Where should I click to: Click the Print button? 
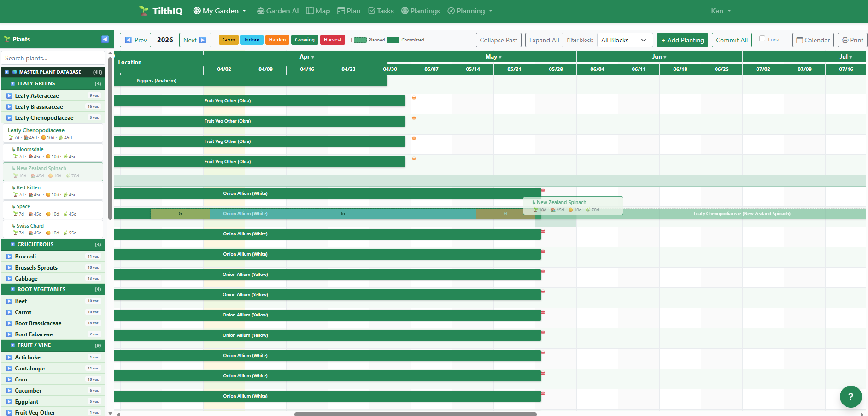[x=852, y=40]
